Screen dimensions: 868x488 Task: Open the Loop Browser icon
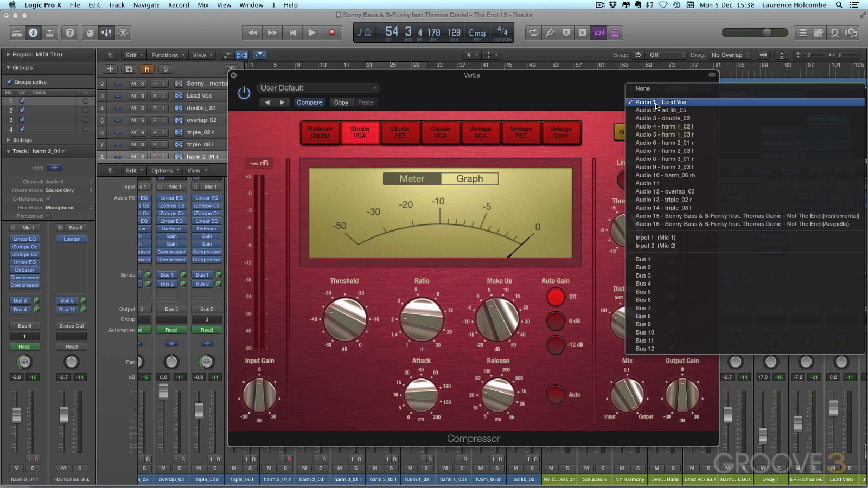835,33
